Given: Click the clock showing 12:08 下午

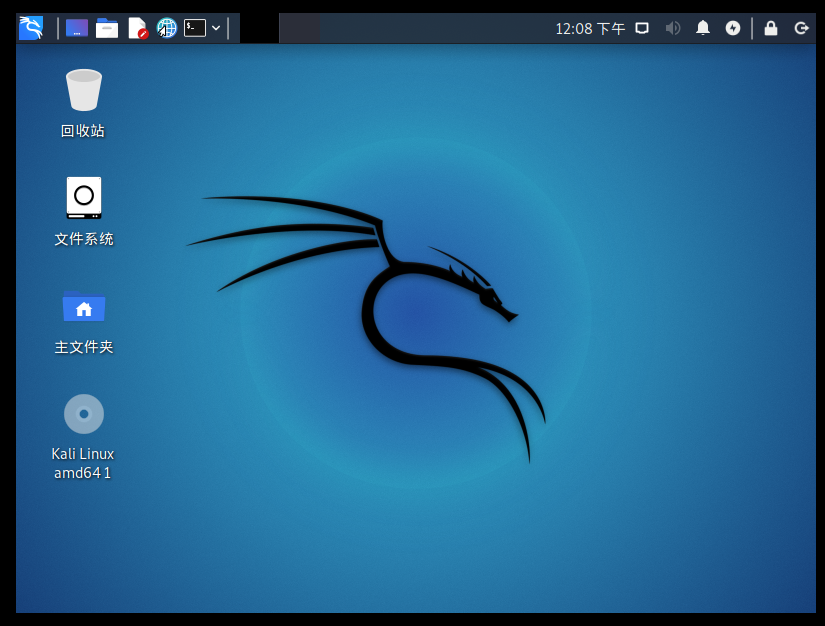Looking at the screenshot, I should [590, 28].
